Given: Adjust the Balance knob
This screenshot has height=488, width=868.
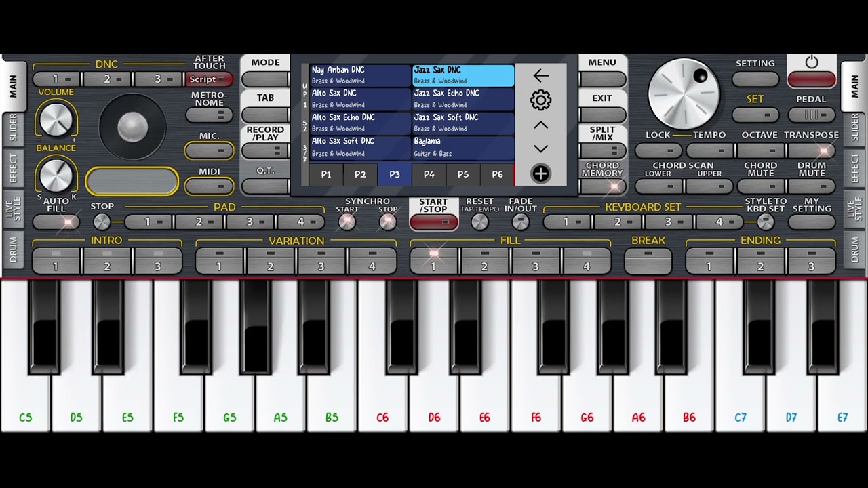Looking at the screenshot, I should [x=56, y=176].
